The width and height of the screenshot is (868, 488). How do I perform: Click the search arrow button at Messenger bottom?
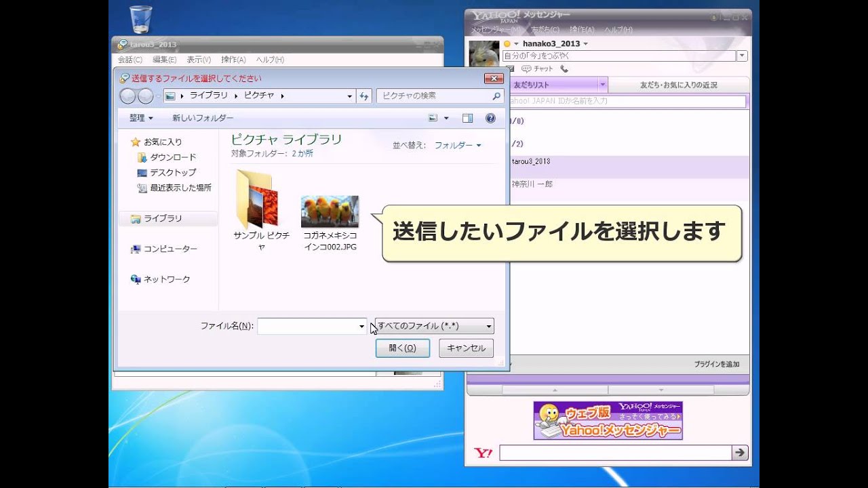pyautogui.click(x=740, y=453)
